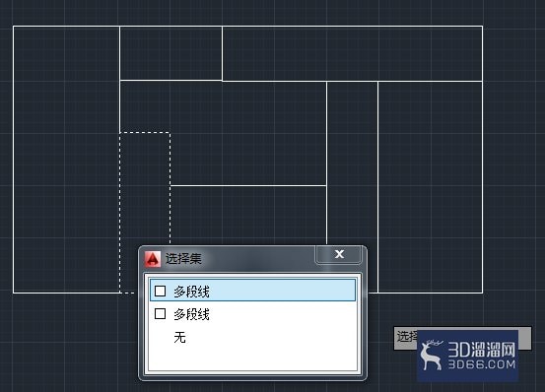Image resolution: width=545 pixels, height=392 pixels.
Task: Tick the checkbox of the second 多段线
Action: 160,314
